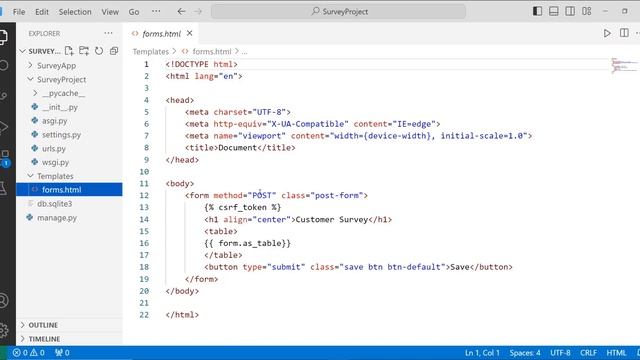Screen dimensions: 640x360
Task: Collapse all folders in explorer
Action: click(114, 51)
